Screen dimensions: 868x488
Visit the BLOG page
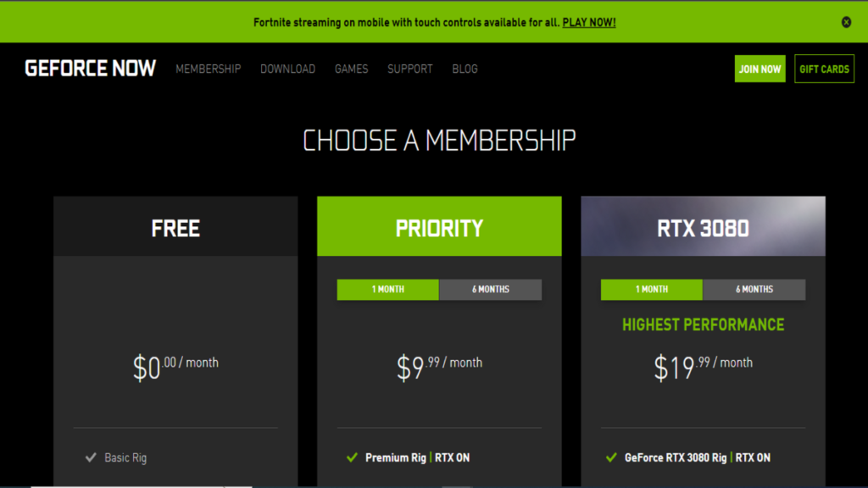pos(465,69)
